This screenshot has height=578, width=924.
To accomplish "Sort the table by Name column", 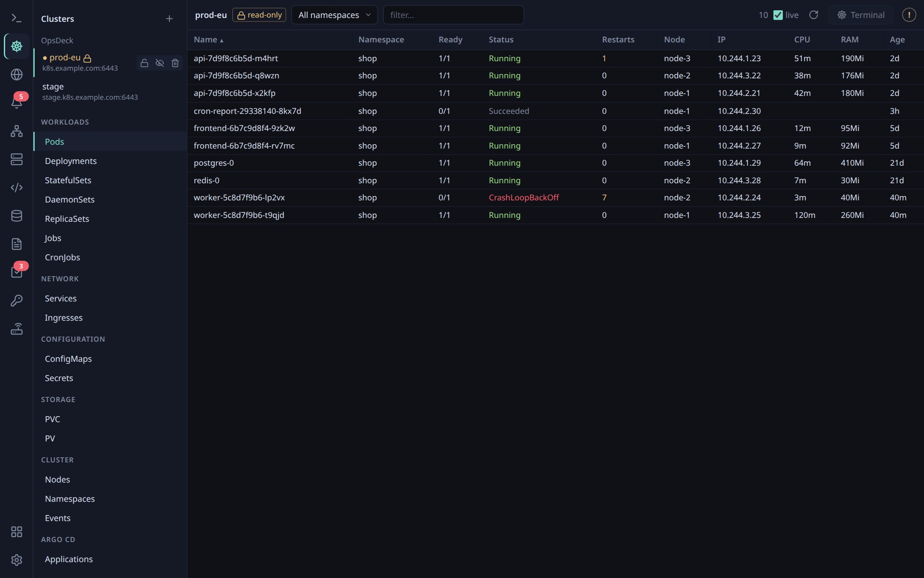I will point(209,39).
